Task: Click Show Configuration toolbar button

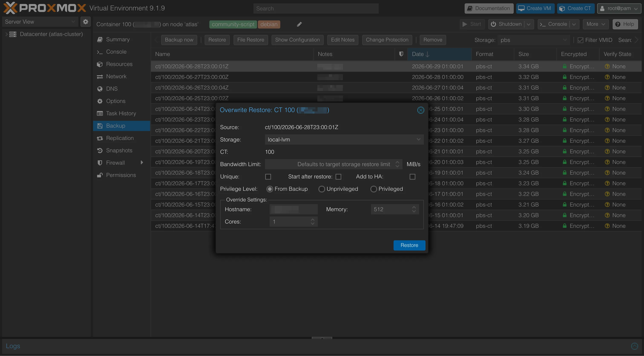Action: pyautogui.click(x=297, y=40)
